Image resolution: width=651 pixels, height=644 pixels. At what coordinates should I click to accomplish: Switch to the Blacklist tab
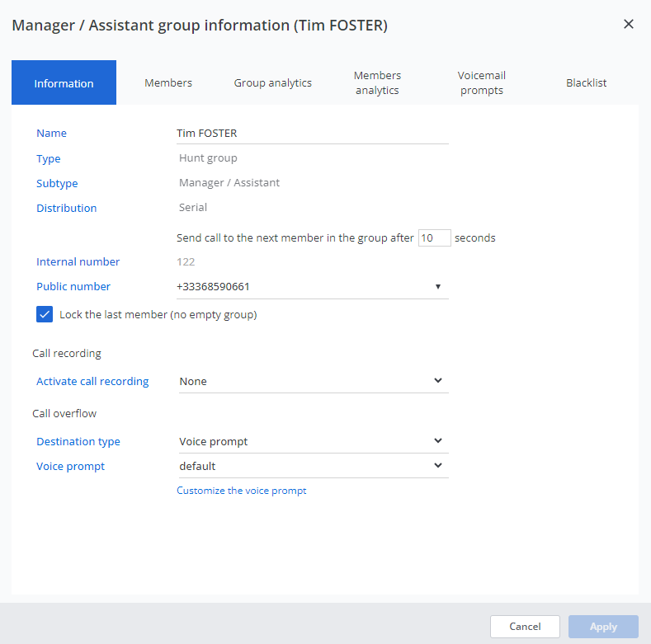point(587,82)
